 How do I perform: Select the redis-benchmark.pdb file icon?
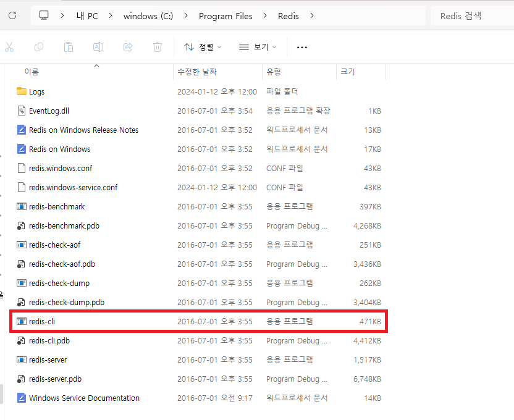point(21,225)
